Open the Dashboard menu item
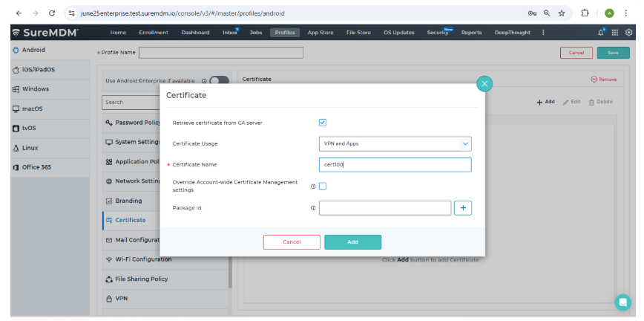Image resolution: width=644 pixels, height=321 pixels. pos(195,33)
